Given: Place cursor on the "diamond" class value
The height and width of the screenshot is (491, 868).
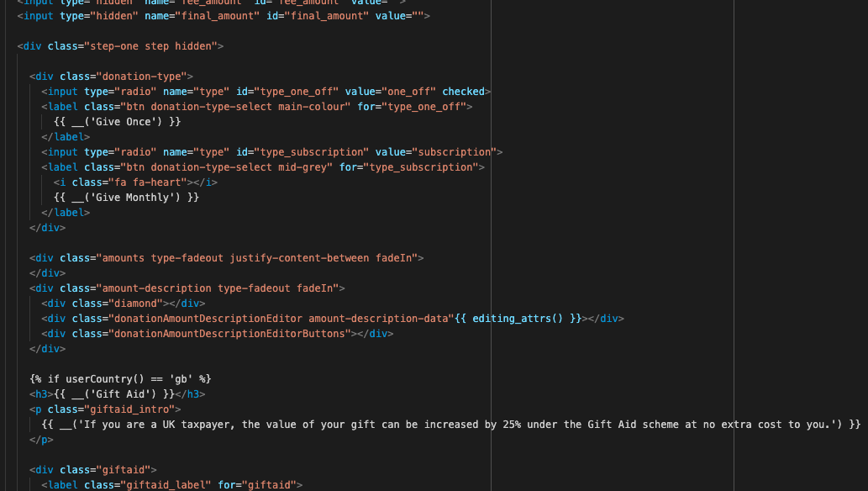Looking at the screenshot, I should 129,303.
